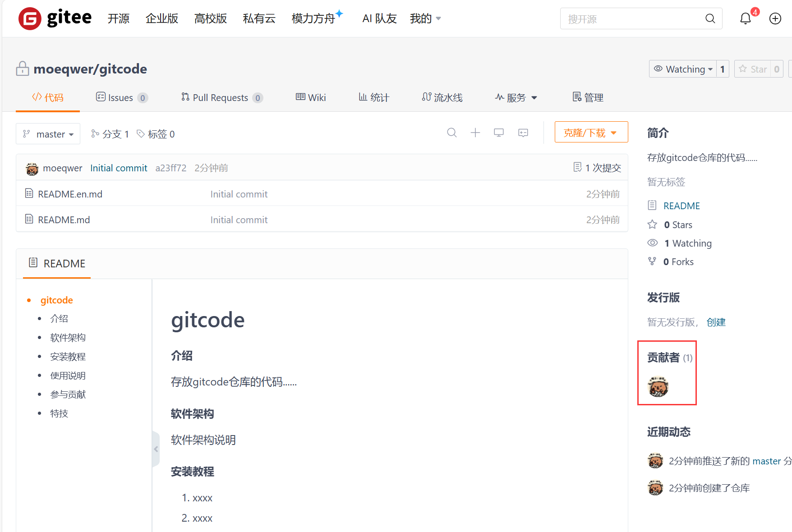Click the plus create icon in header
Screen dimensions: 792x532
tap(775, 18)
